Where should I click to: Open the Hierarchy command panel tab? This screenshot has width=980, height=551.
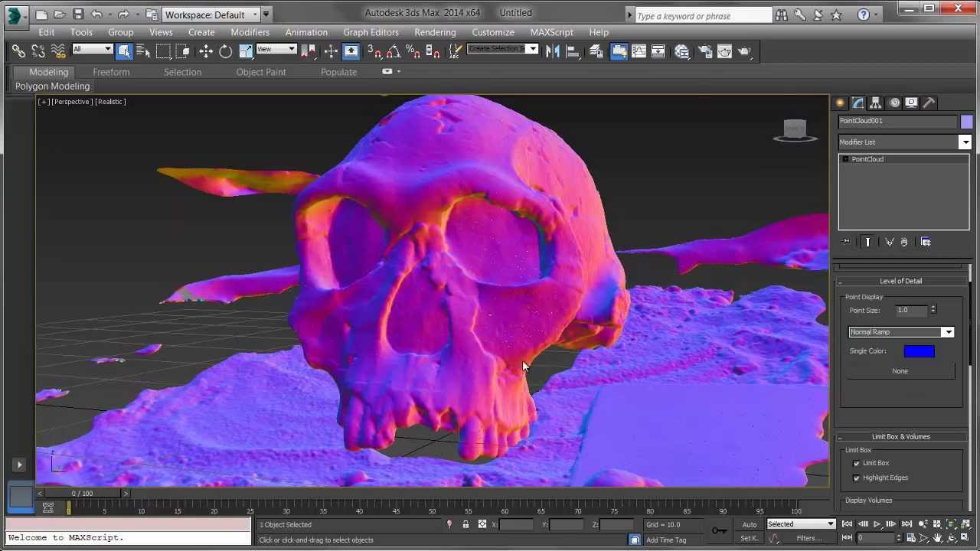(876, 103)
